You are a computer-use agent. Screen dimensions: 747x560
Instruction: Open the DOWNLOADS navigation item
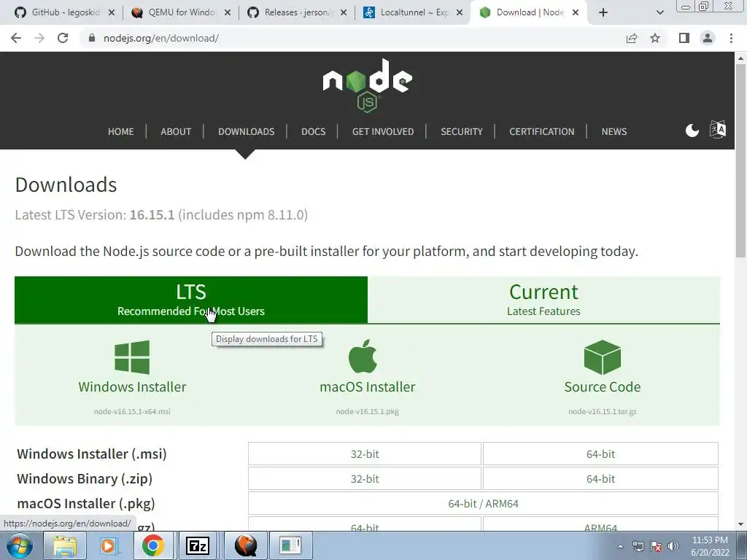pyautogui.click(x=247, y=131)
